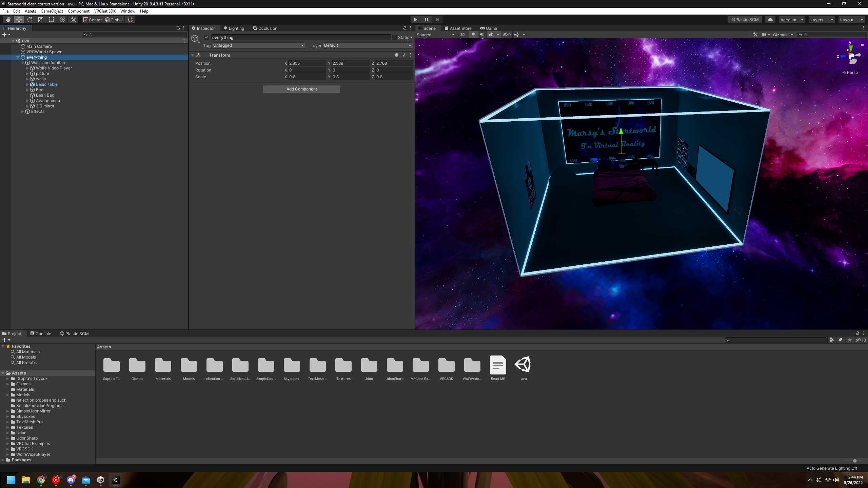Select the Hand tool in toolbar
Screen dimensions: 868x488
click(x=8, y=20)
